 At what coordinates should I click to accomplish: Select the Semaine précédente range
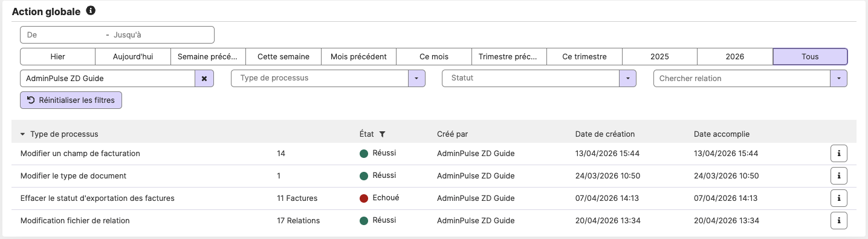tap(209, 56)
